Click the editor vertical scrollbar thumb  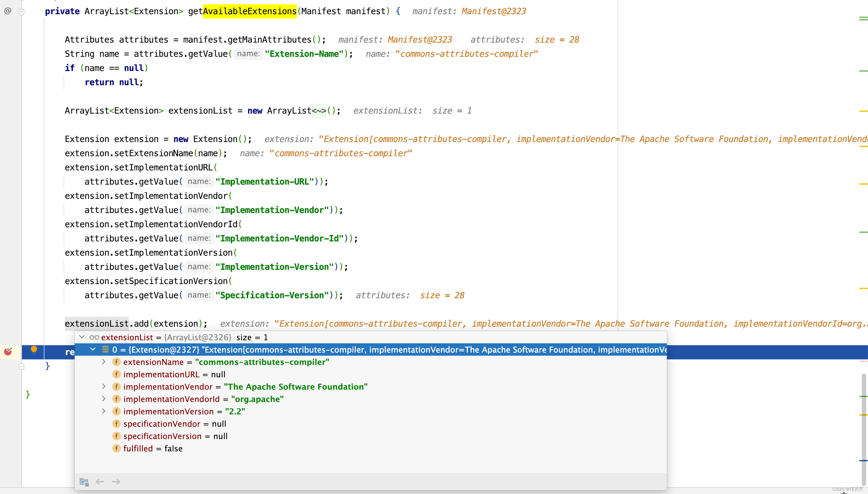(x=864, y=429)
